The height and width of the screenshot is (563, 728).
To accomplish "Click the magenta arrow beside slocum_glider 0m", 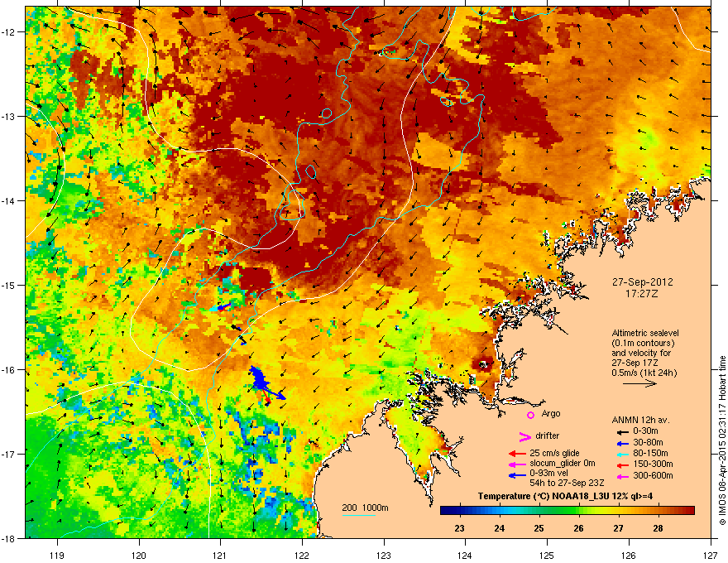I will (517, 464).
